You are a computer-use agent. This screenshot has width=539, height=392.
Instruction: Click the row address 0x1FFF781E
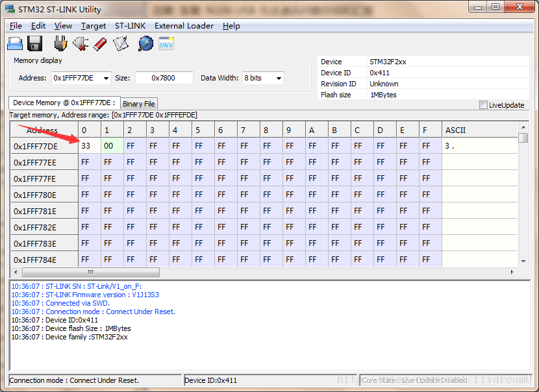pos(44,211)
